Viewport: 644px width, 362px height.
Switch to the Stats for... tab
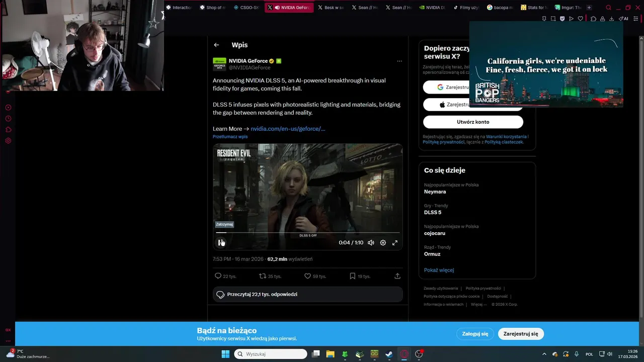click(x=534, y=8)
